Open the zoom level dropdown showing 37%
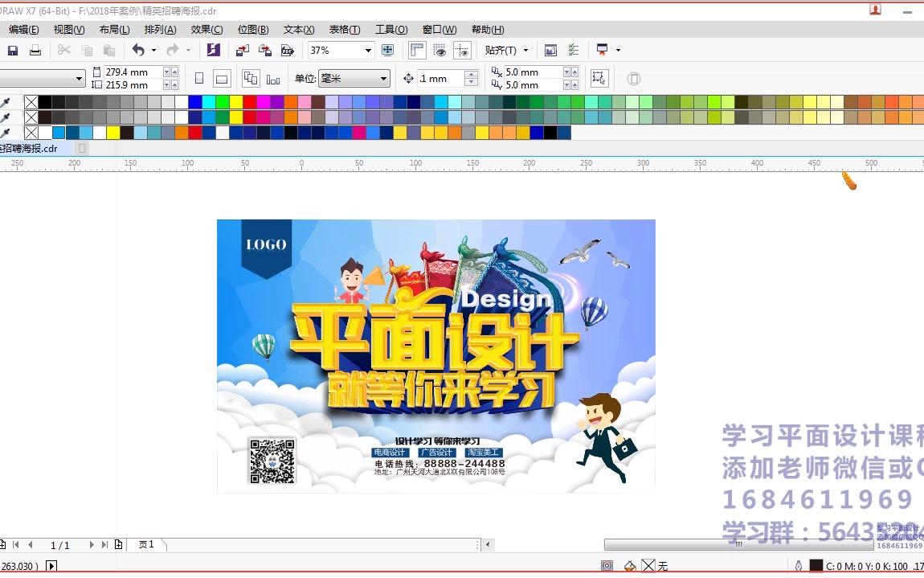924x578 pixels. click(x=369, y=50)
